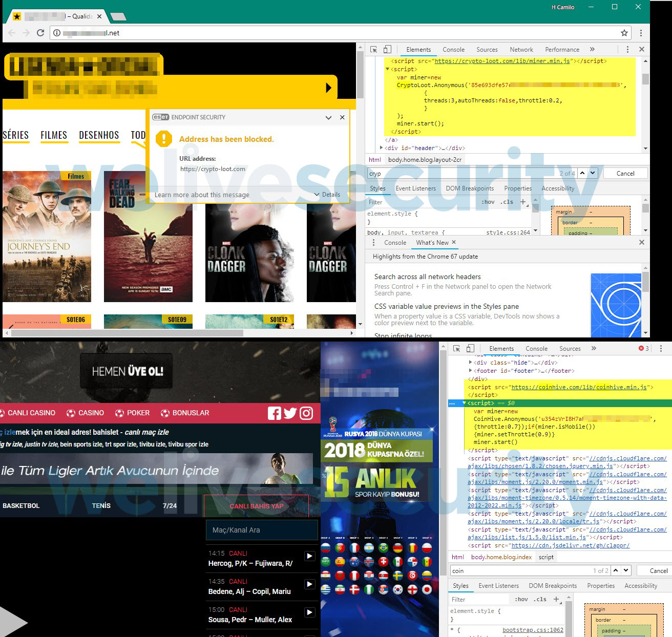Open the FILMES category link
672x637 pixels.
pos(54,135)
